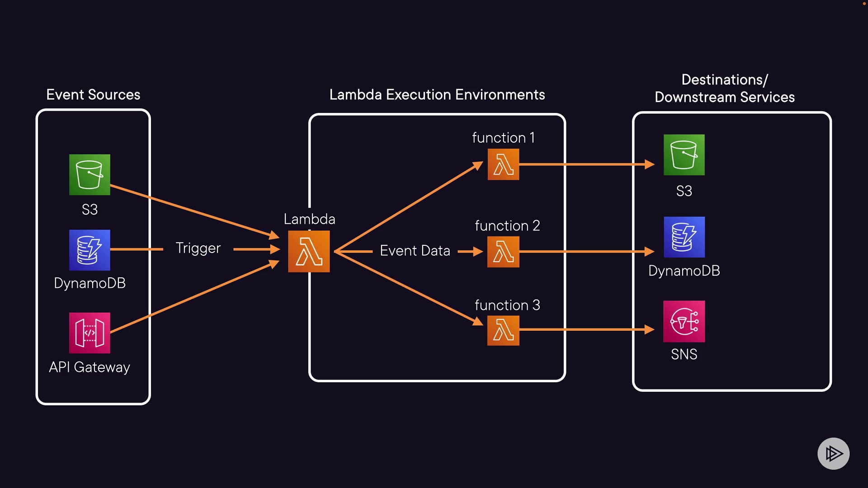Viewport: 868px width, 488px height.
Task: Click the function 1 Lambda icon
Action: [503, 164]
